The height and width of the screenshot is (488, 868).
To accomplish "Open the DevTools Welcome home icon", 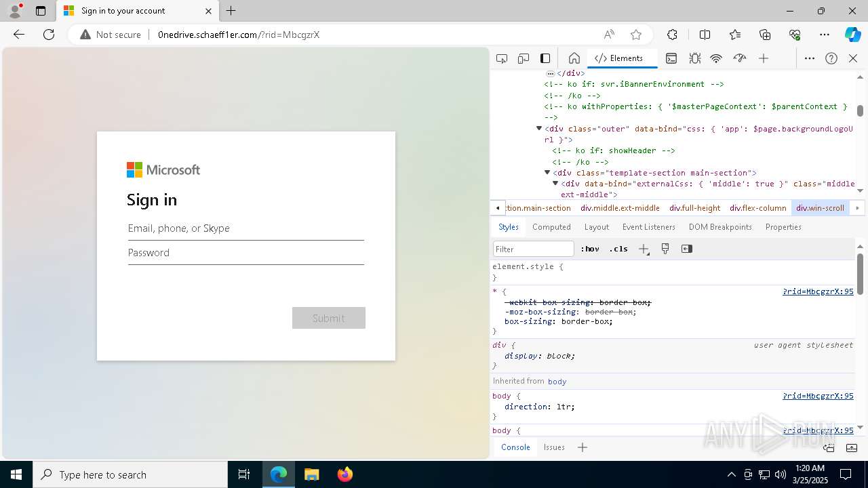I will tap(574, 58).
